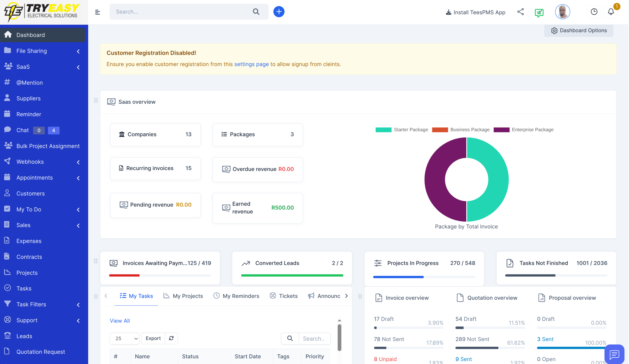This screenshot has height=364, width=629.
Task: Click the blue plus quick-create button
Action: pos(279,12)
